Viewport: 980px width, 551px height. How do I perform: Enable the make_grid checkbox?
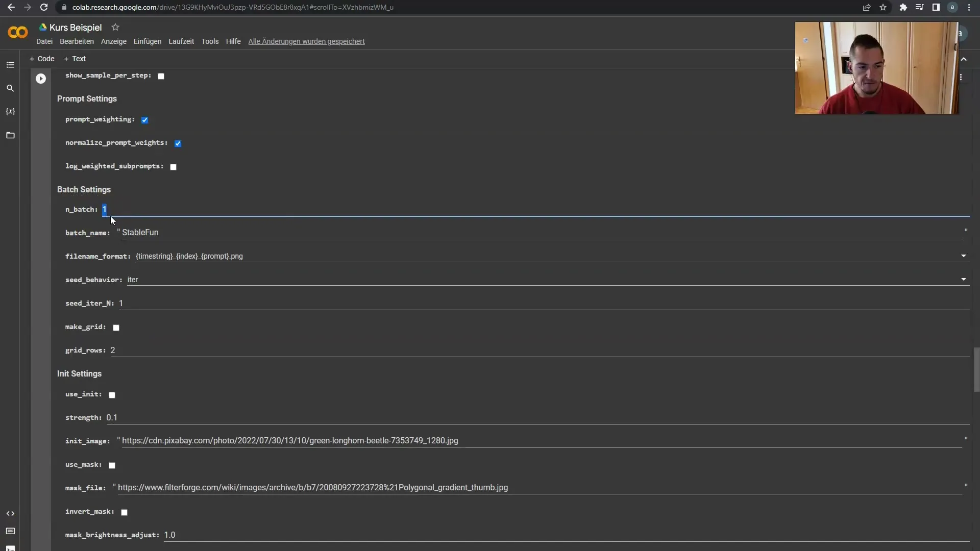pos(116,328)
